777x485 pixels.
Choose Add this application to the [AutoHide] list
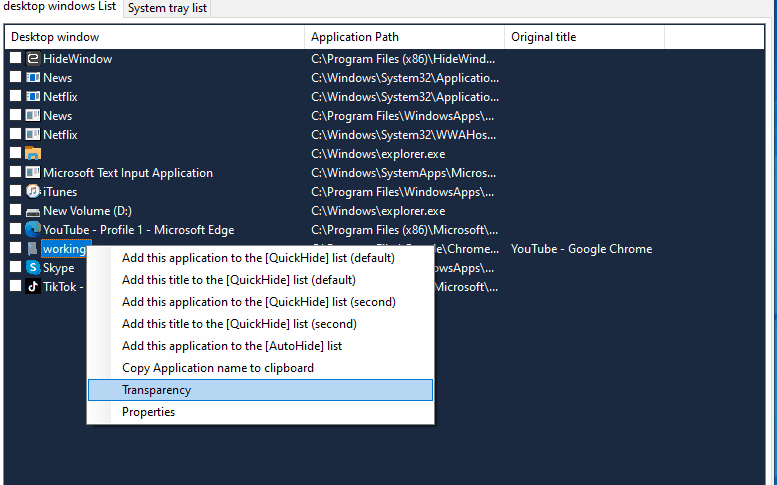tap(260, 346)
